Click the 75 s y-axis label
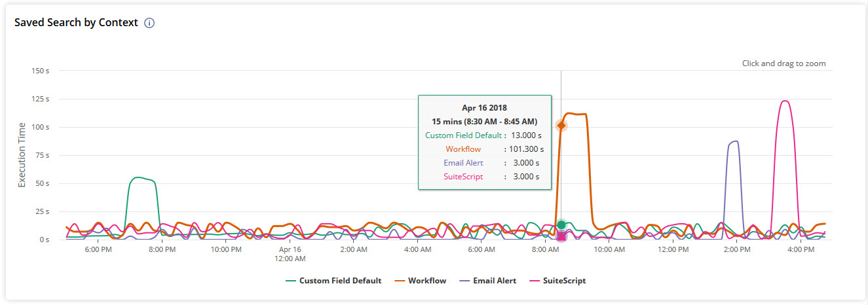 coord(43,155)
